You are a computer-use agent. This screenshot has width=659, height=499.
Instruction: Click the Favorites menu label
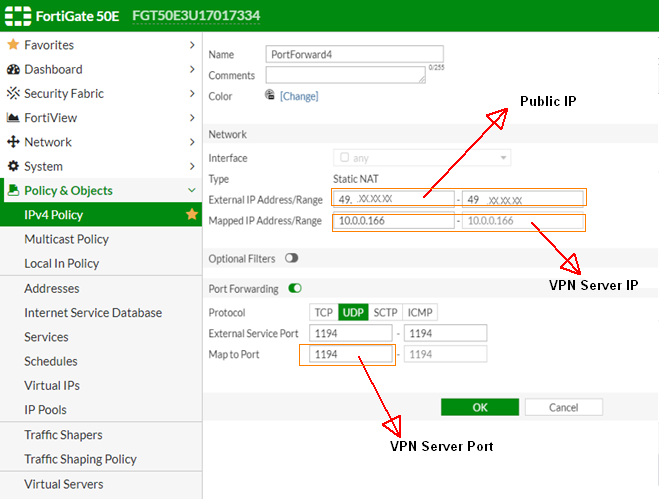49,45
